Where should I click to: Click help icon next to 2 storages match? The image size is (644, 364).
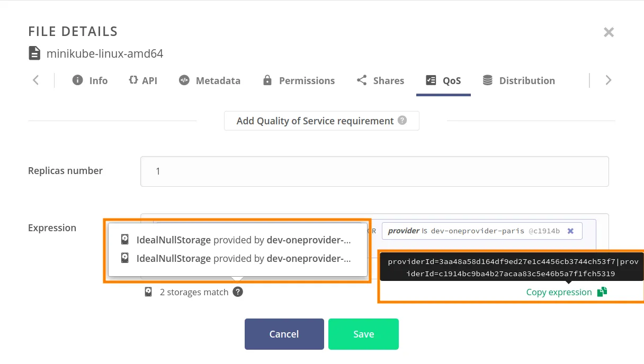coord(238,292)
